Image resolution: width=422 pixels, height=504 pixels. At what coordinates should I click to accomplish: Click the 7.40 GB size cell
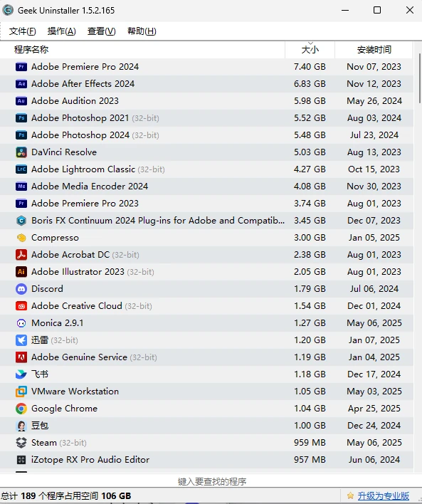(x=310, y=67)
